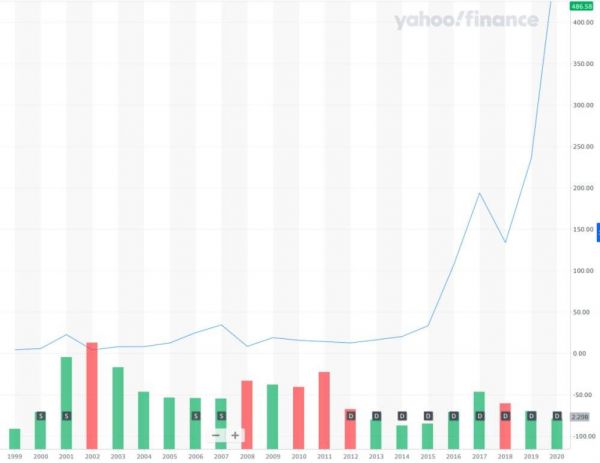
Task: Click the zoom in plus button
Action: click(235, 435)
